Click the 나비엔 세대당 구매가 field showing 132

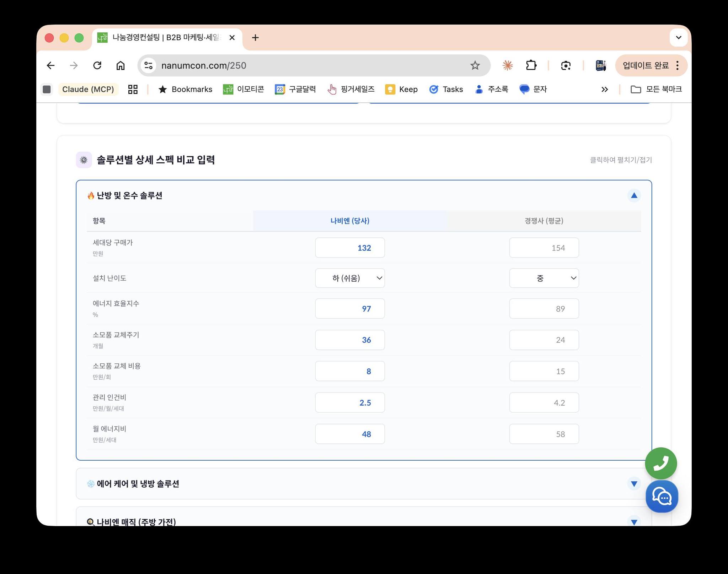point(350,248)
